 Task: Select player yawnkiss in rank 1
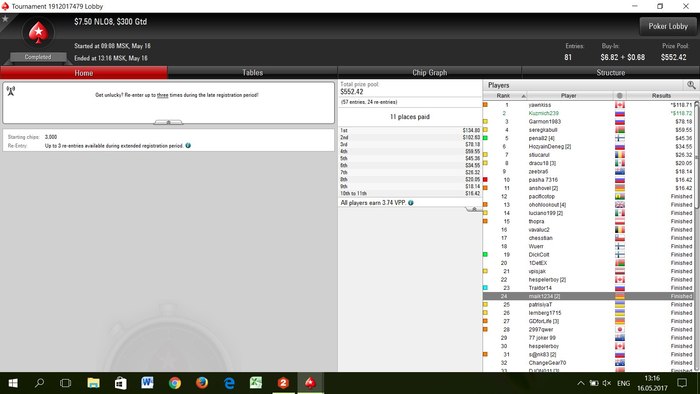click(x=588, y=105)
